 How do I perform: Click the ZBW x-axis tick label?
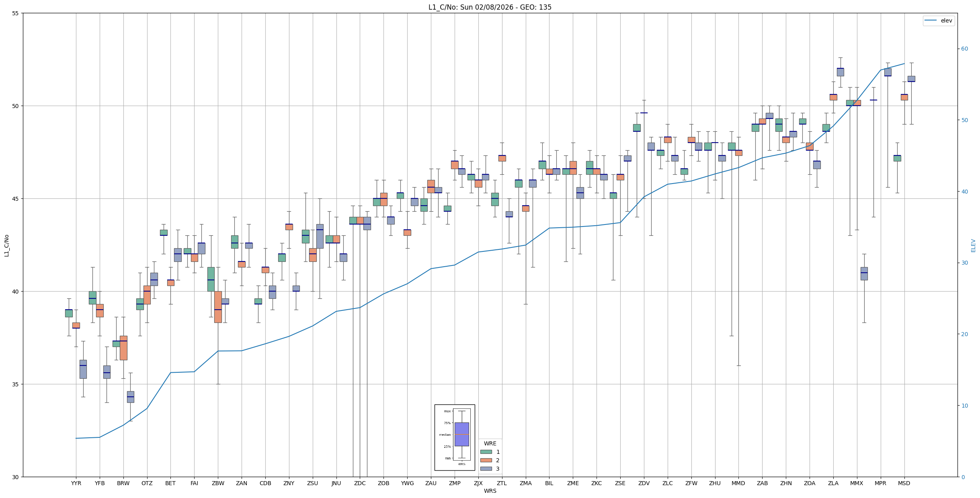coord(218,483)
